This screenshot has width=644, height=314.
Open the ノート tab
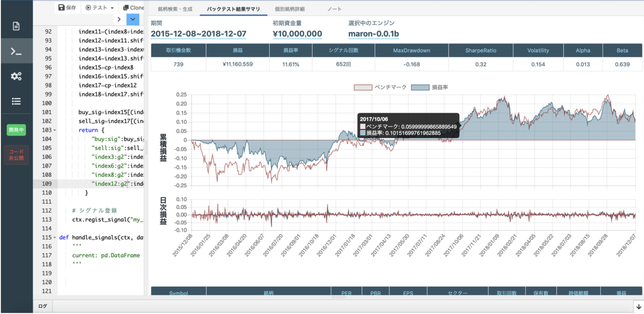coord(334,9)
